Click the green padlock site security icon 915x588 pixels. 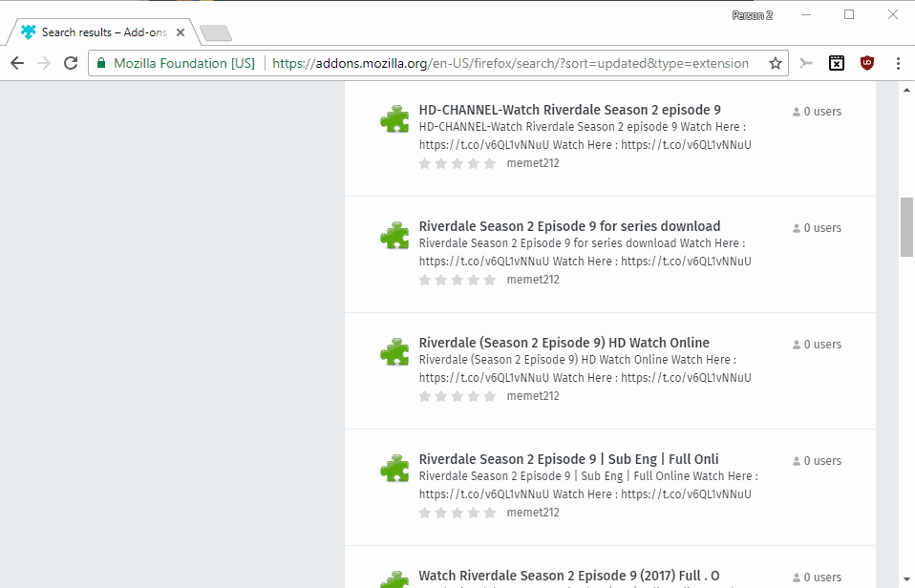tap(101, 63)
